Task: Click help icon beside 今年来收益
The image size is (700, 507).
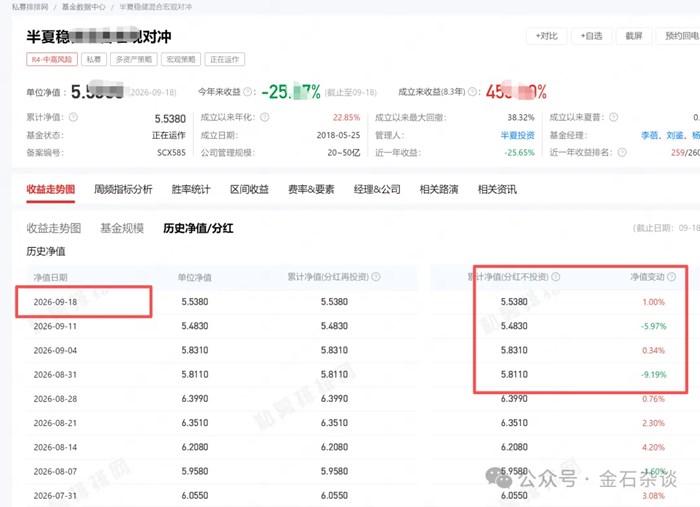Action: coord(247,92)
